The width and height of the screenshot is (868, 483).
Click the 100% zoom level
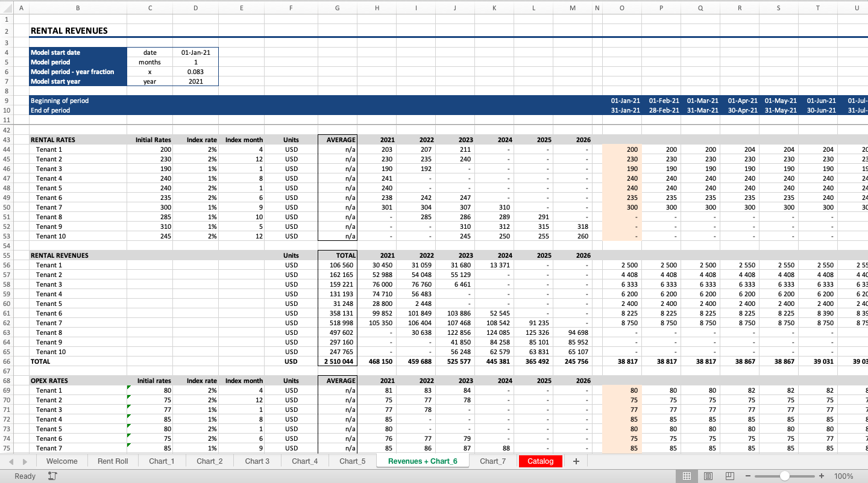[x=843, y=476]
